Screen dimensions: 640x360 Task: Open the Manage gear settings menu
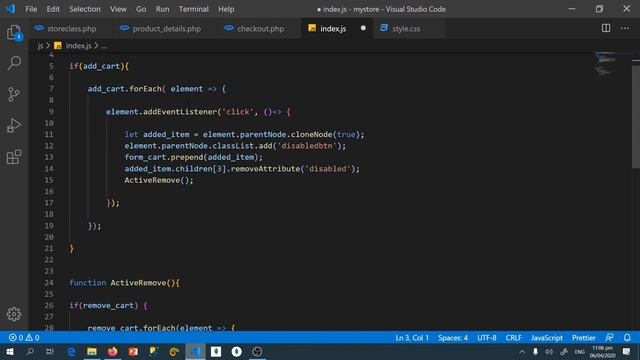click(14, 314)
